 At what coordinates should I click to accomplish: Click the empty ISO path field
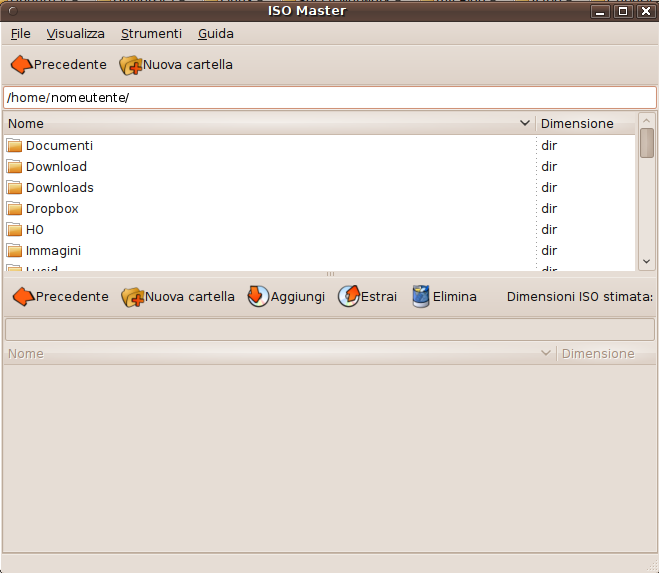coord(330,329)
